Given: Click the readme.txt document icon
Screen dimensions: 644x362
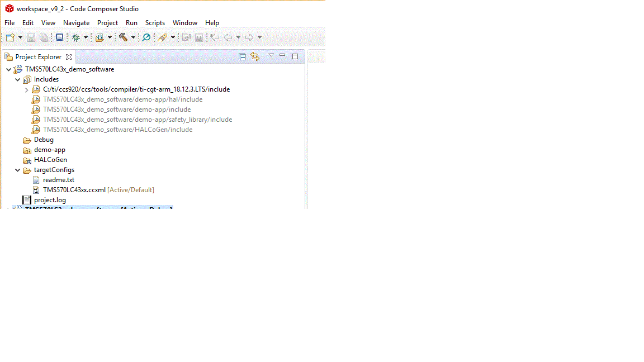Looking at the screenshot, I should 36,180.
